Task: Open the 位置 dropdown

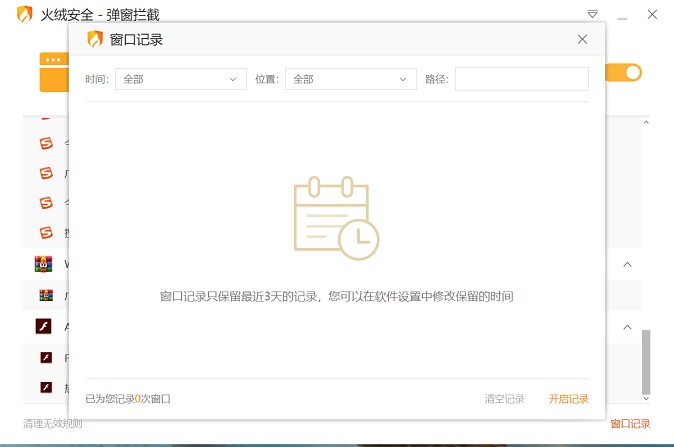Action: tap(350, 79)
